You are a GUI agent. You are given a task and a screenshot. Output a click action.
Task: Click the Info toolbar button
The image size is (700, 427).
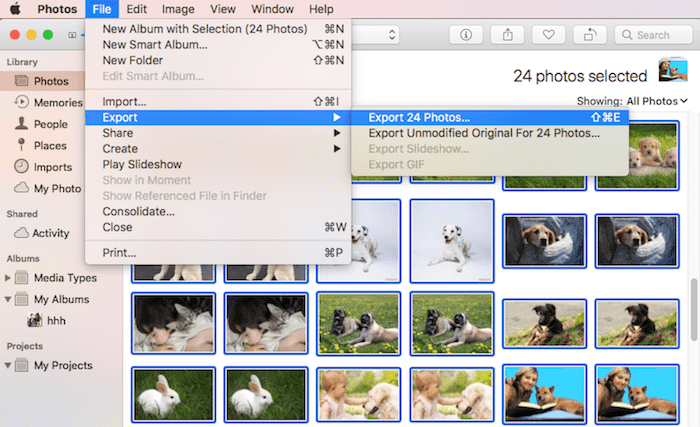coord(466,35)
